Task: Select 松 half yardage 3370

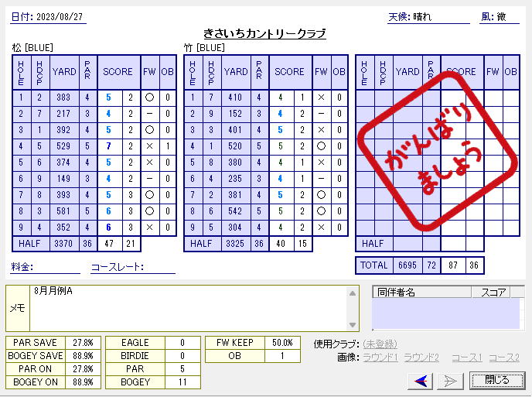Action: (x=63, y=244)
